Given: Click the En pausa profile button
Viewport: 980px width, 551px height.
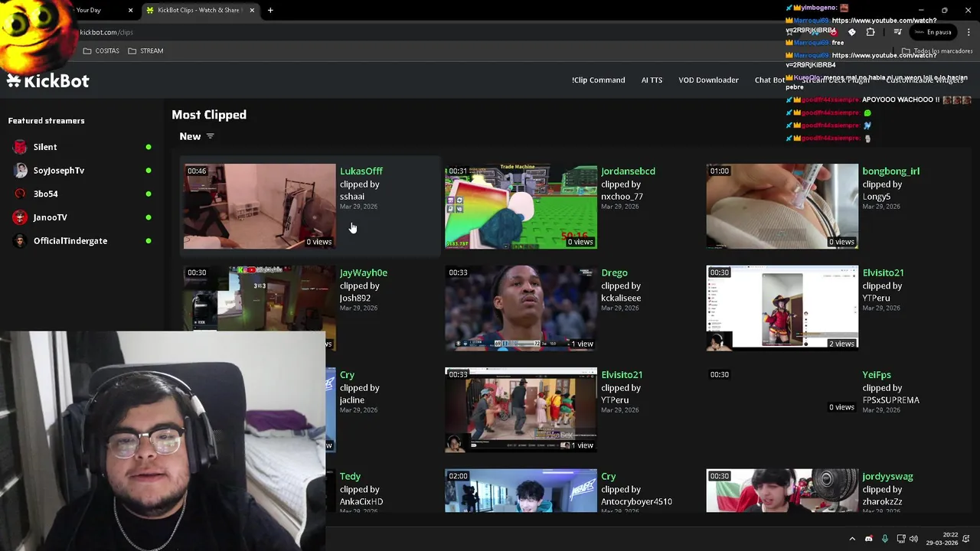Looking at the screenshot, I should (933, 32).
